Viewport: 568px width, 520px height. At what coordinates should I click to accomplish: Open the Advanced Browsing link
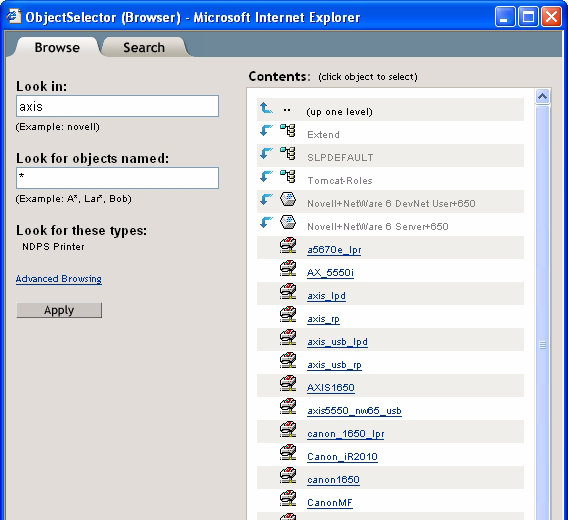coord(59,279)
